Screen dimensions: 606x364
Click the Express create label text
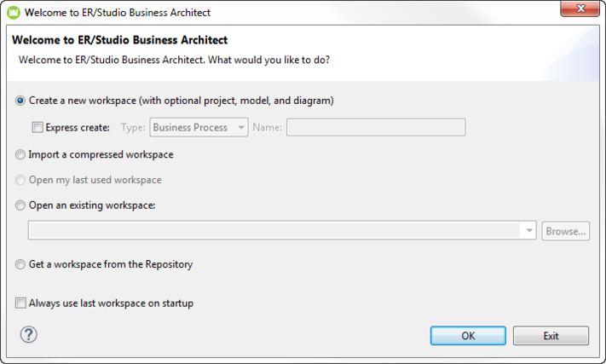coord(78,128)
